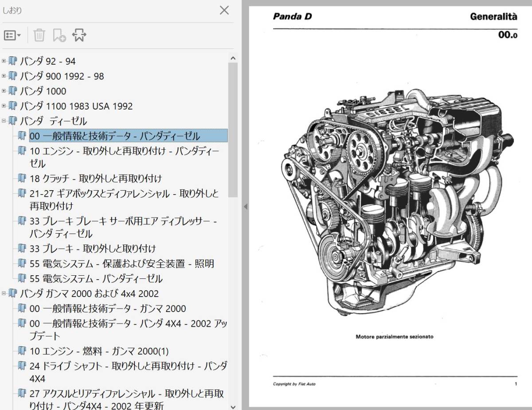Expand the パンダ 92 - 94 bookmark
This screenshot has width=532, height=410.
click(x=4, y=61)
